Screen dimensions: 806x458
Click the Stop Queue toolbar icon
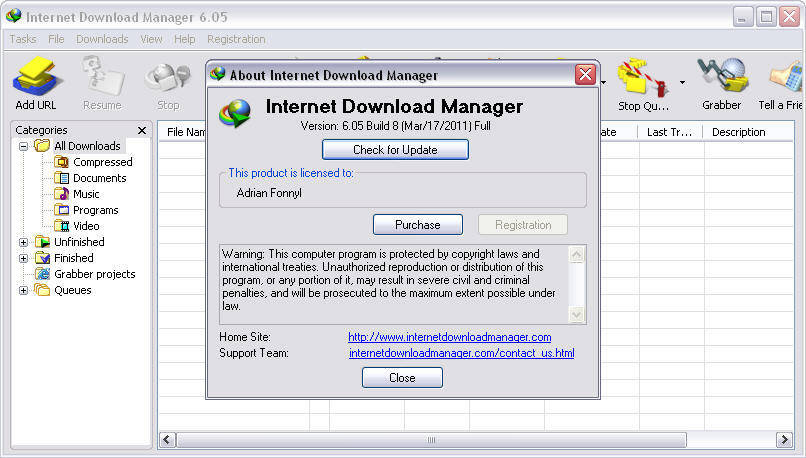(x=643, y=77)
